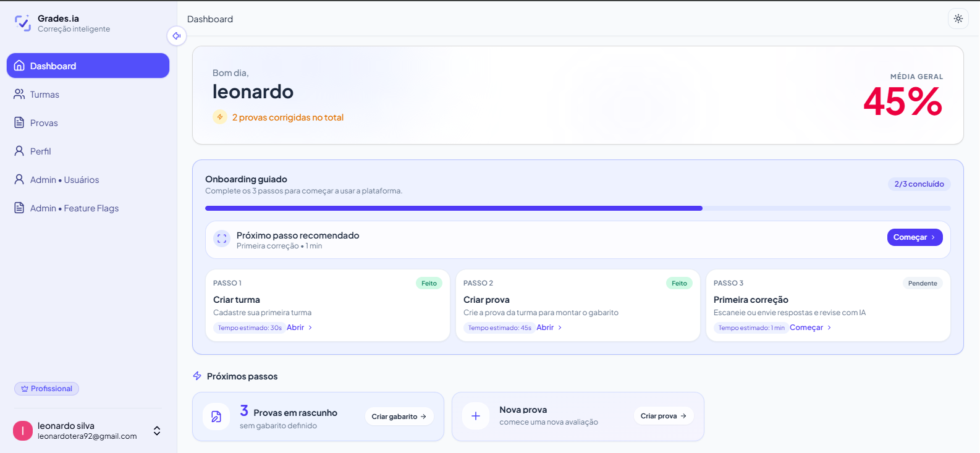Click the Provas document icon
The height and width of the screenshot is (453, 980).
(19, 122)
